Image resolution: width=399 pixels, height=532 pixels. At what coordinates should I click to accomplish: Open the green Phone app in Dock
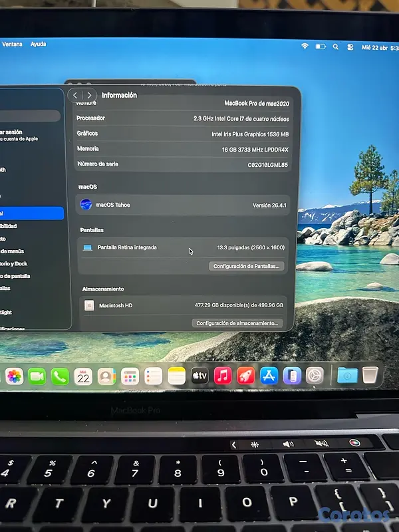point(60,376)
